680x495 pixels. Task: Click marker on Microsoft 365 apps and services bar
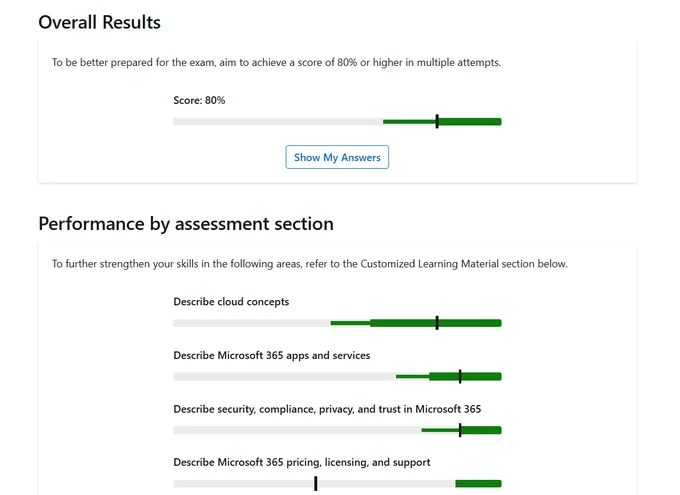tap(460, 377)
